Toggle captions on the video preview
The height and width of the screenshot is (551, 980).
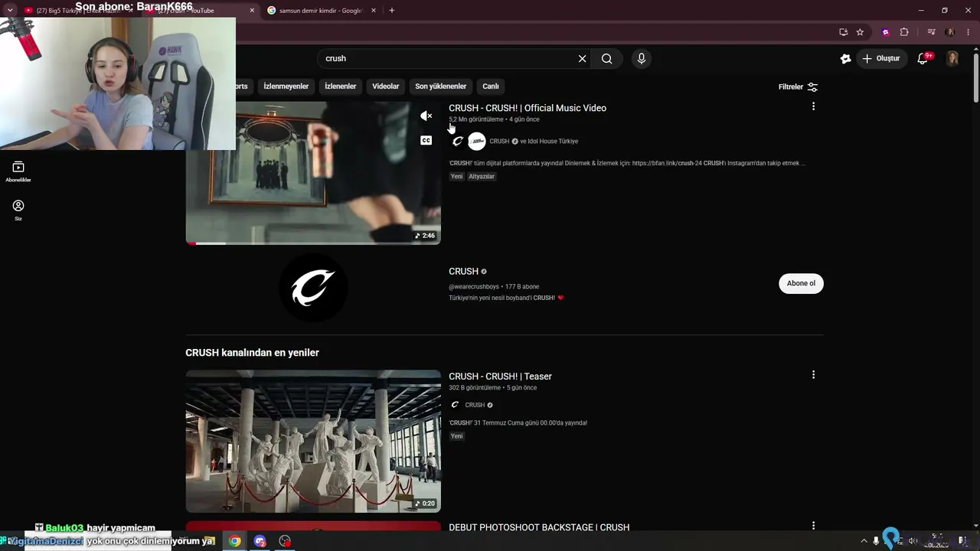coord(426,140)
